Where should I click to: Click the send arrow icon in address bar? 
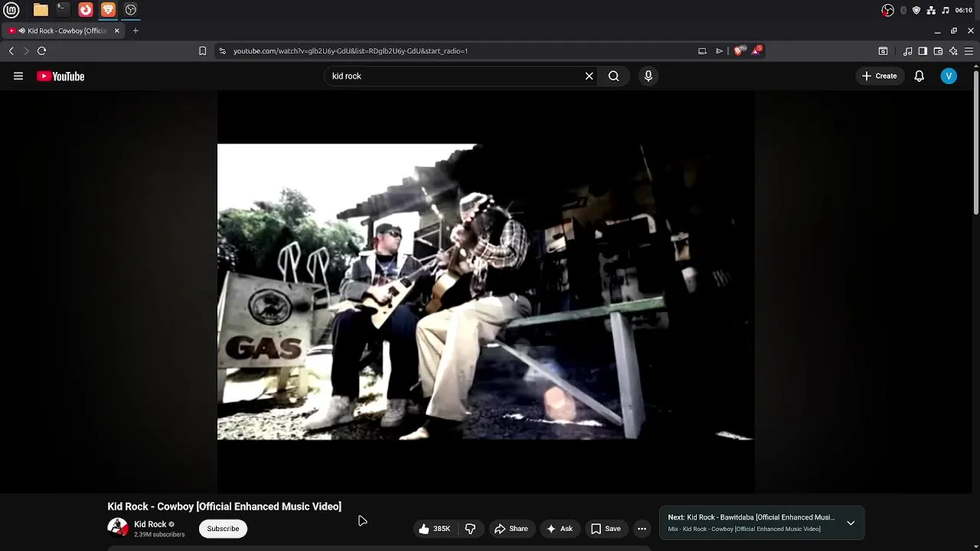(x=720, y=51)
